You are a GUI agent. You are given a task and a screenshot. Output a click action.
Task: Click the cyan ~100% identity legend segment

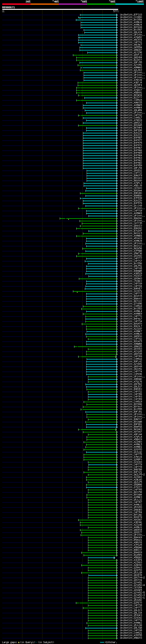point(130,4)
